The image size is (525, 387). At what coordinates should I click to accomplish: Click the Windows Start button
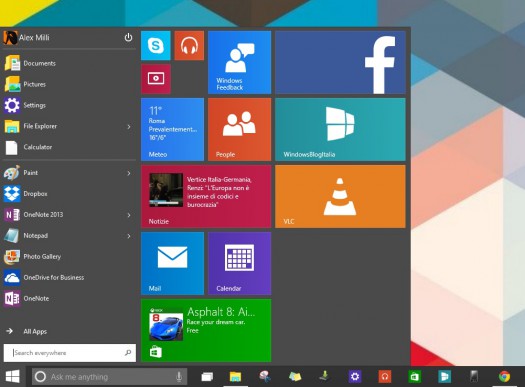point(13,377)
